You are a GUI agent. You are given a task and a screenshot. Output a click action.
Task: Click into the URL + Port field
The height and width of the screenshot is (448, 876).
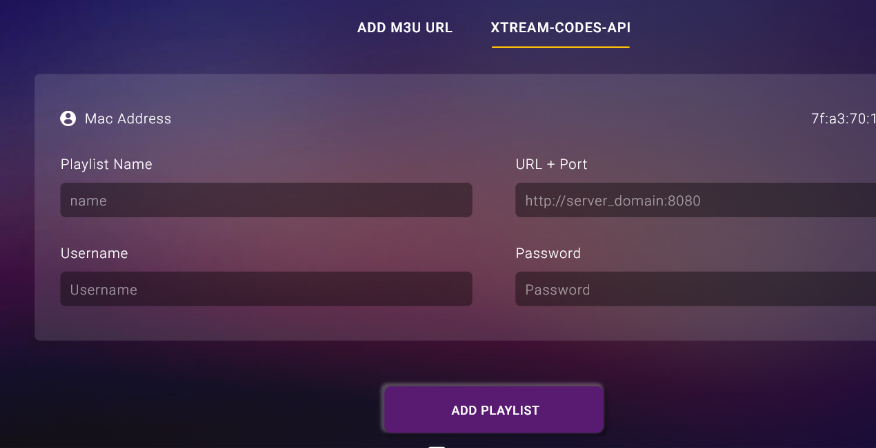tap(695, 200)
